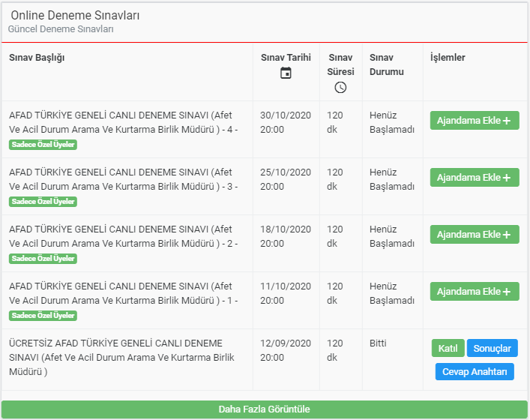Screen dimensions: 530x420
Task: Click the exam title ending with - 4 -
Action: 124,122
